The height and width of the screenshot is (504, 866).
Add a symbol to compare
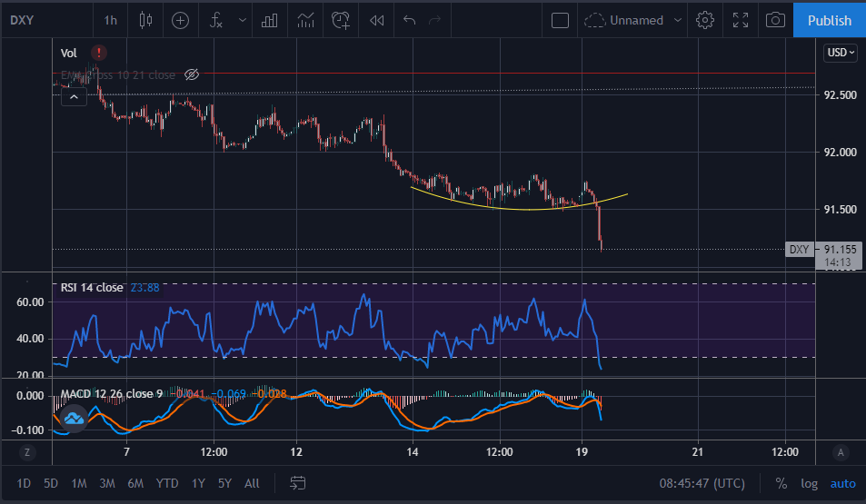pos(180,20)
